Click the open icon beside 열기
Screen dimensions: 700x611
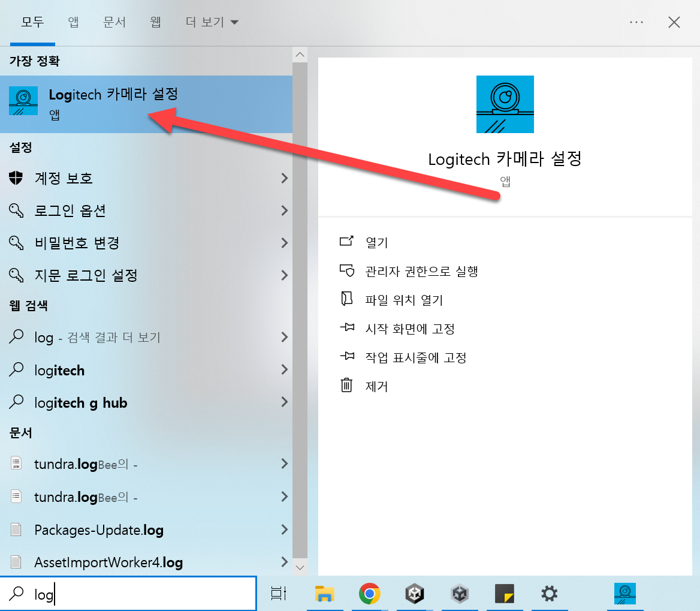click(x=346, y=241)
